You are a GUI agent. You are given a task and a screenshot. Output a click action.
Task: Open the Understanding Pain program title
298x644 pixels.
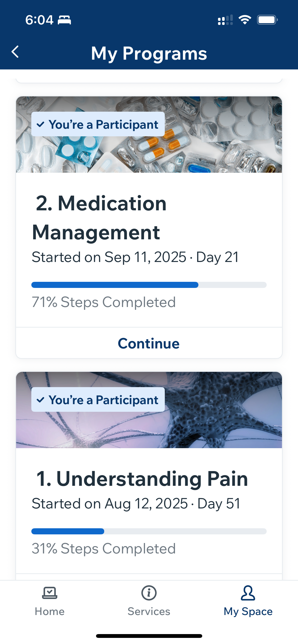142,479
